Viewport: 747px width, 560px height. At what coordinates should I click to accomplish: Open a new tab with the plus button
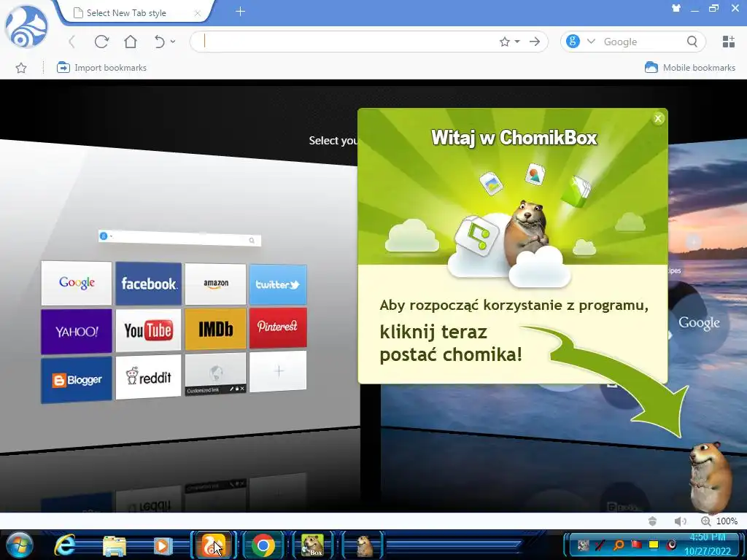(240, 12)
